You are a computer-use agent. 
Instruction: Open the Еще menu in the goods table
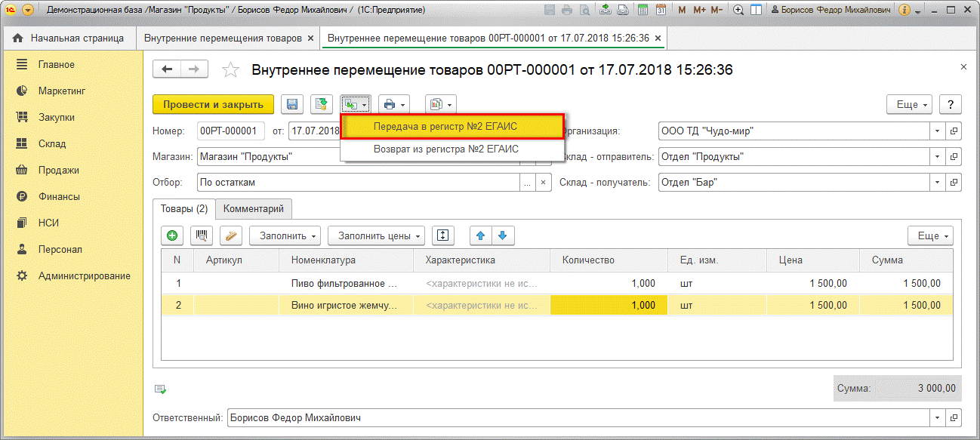coord(930,235)
